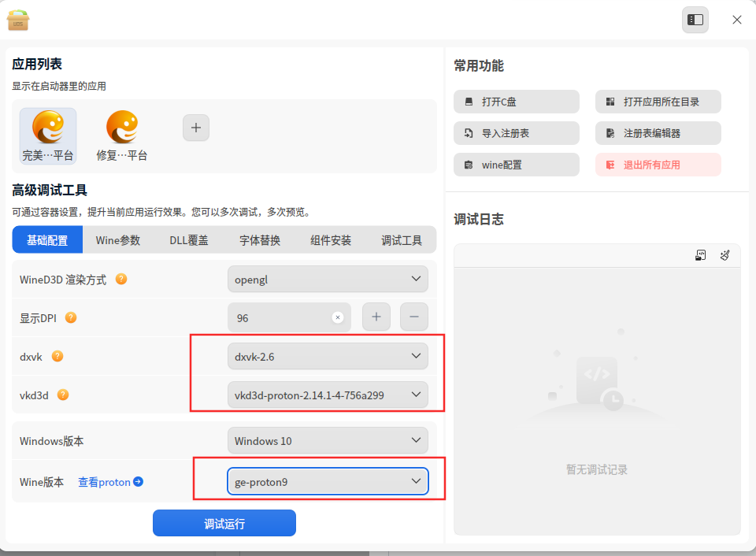Switch to the Wine参数 tab

click(x=118, y=239)
